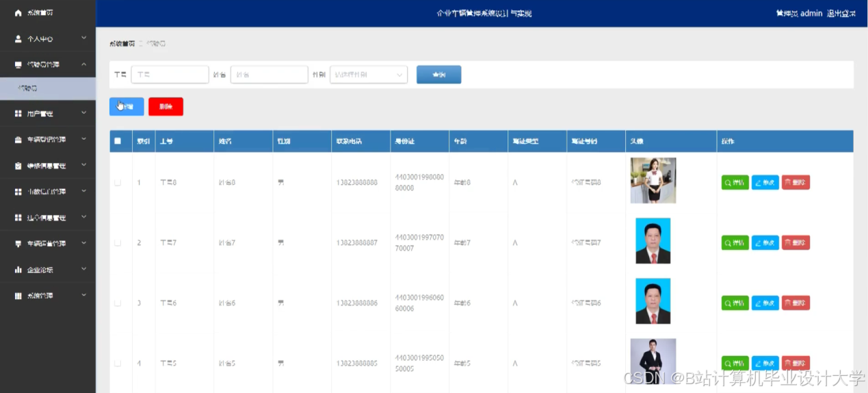Click the clipboard-check icon in the sidebar
Viewport: 868px width, 393px height.
[18, 166]
